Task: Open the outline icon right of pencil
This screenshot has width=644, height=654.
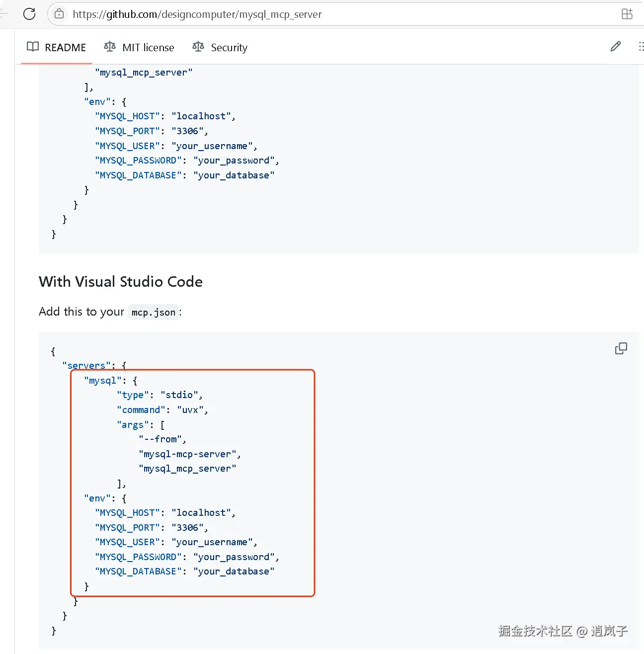Action: 641,47
